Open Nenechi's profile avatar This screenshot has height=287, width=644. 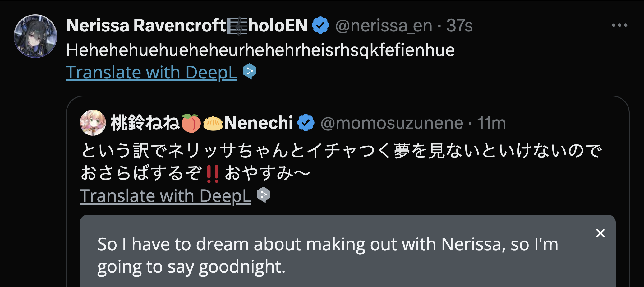[x=93, y=123]
